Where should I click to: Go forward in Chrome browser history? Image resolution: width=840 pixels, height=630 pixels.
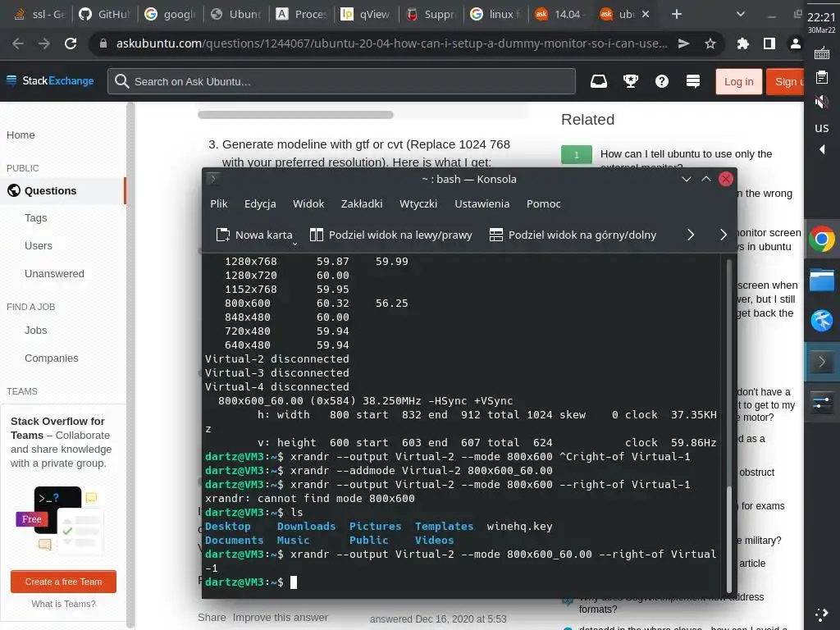[x=44, y=43]
